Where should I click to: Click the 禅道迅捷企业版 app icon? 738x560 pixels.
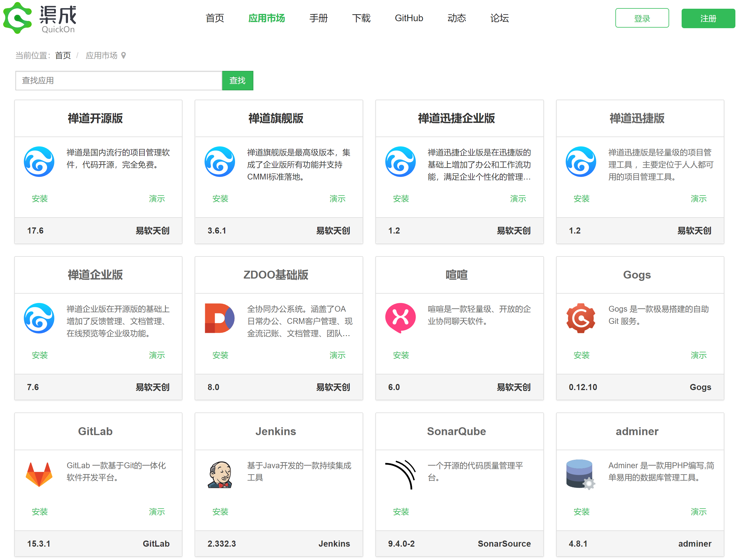(x=400, y=161)
